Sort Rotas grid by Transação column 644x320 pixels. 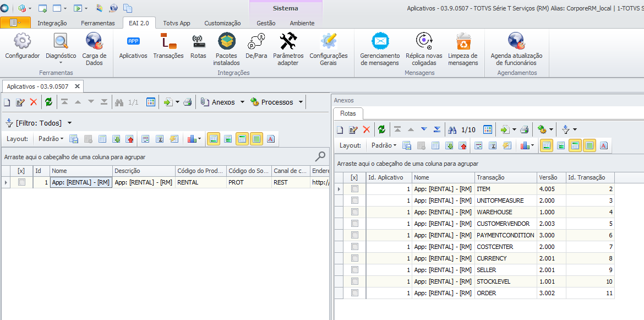[505, 177]
